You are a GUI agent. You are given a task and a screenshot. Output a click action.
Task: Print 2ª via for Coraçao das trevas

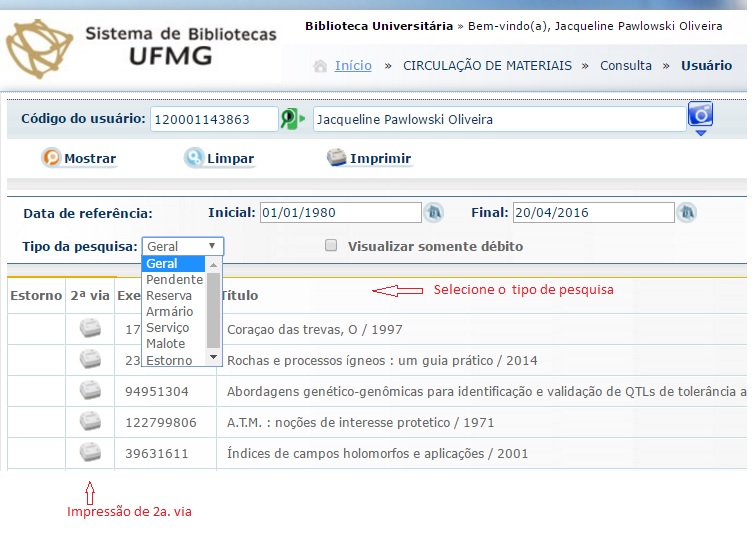(x=90, y=328)
